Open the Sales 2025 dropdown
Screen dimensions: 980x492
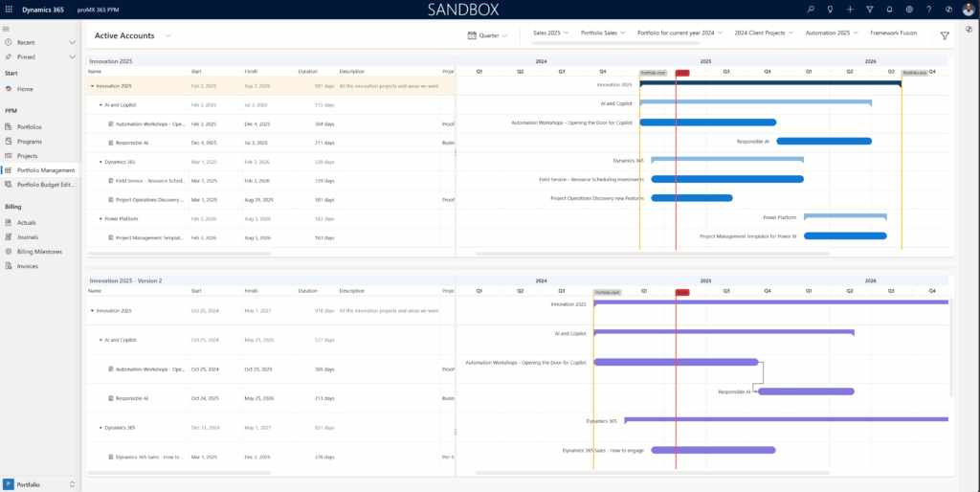[x=550, y=34]
